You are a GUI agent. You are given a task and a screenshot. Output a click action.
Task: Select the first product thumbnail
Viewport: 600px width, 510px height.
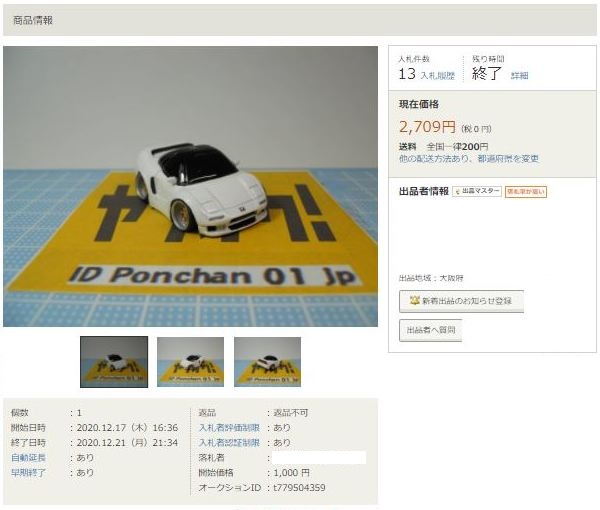point(114,362)
